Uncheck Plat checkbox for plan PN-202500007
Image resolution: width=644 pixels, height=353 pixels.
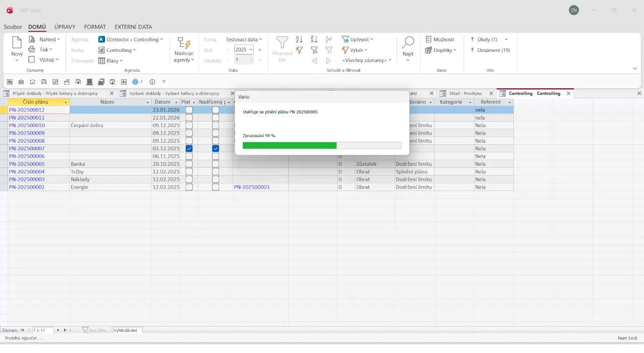[x=189, y=149]
